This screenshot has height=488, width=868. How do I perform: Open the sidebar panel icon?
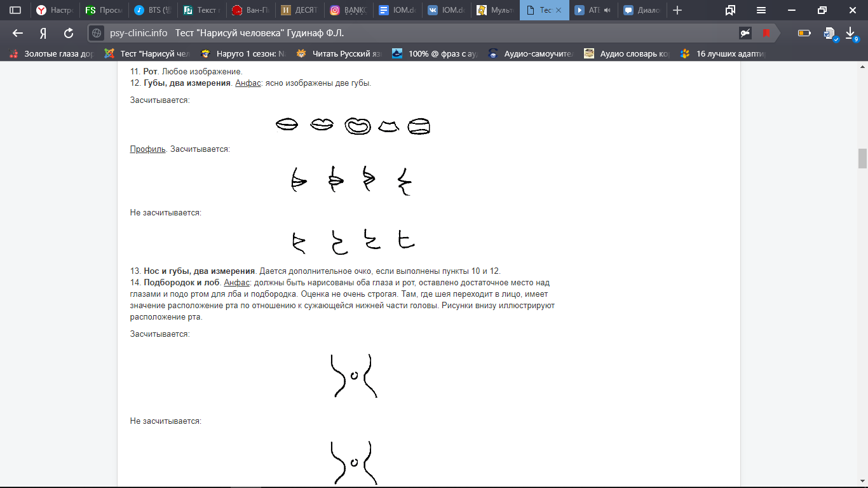pos(15,10)
